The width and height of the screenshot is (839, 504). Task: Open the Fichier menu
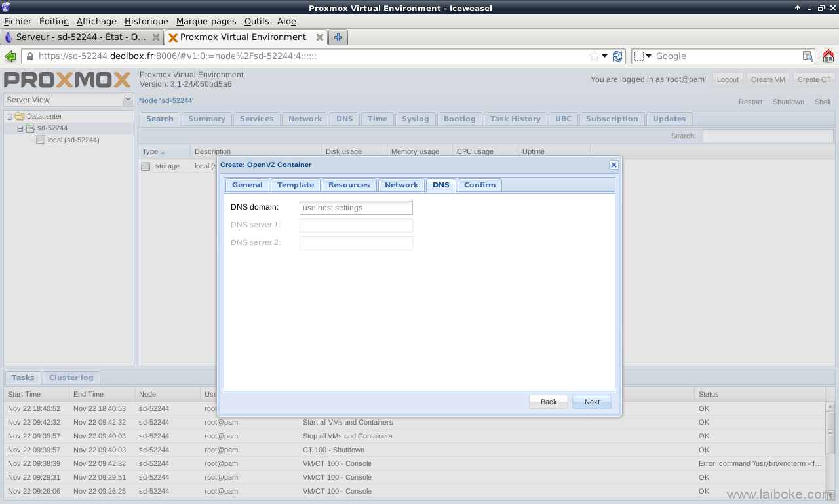pos(18,21)
